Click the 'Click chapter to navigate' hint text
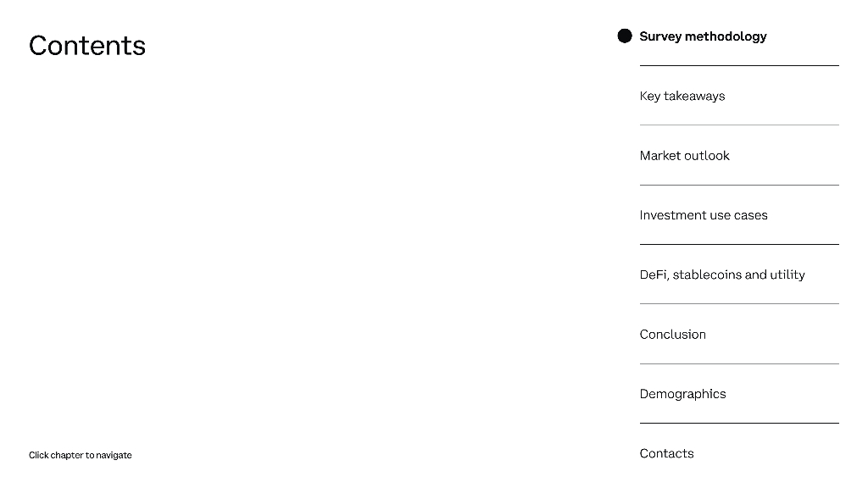 click(81, 455)
